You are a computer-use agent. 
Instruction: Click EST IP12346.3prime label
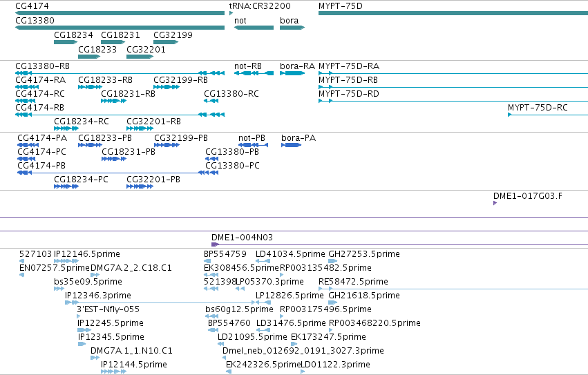point(98,296)
